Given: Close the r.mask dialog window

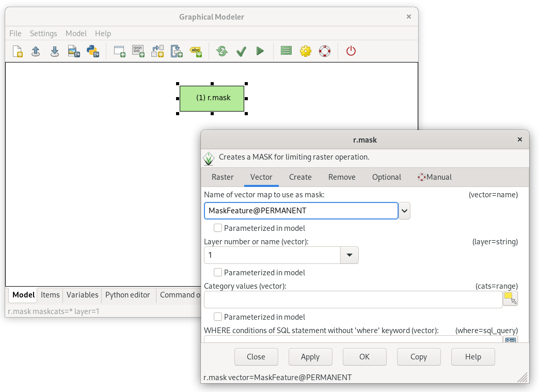Looking at the screenshot, I should [x=520, y=139].
